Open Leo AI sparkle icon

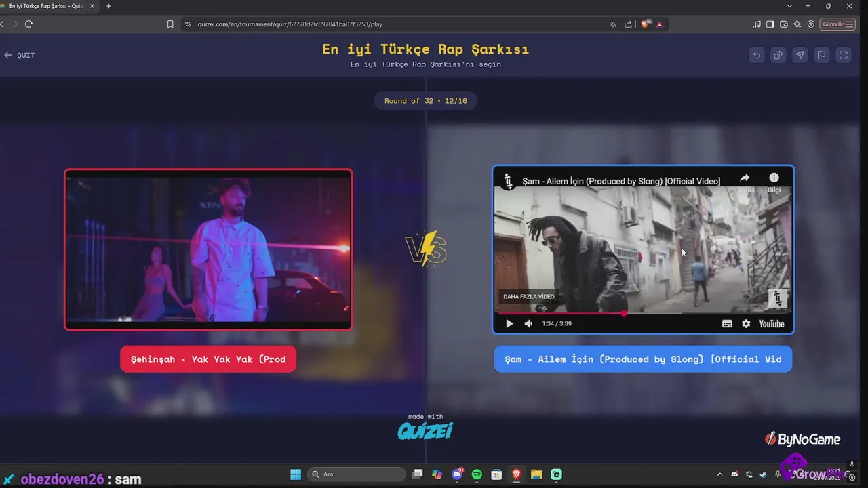797,24
